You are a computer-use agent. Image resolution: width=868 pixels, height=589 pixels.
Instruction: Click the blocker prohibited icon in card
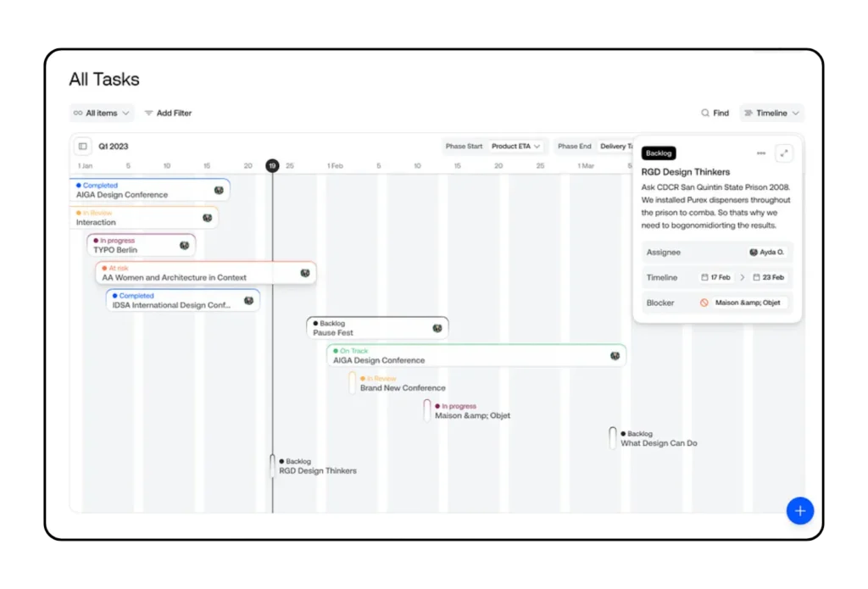pyautogui.click(x=704, y=303)
